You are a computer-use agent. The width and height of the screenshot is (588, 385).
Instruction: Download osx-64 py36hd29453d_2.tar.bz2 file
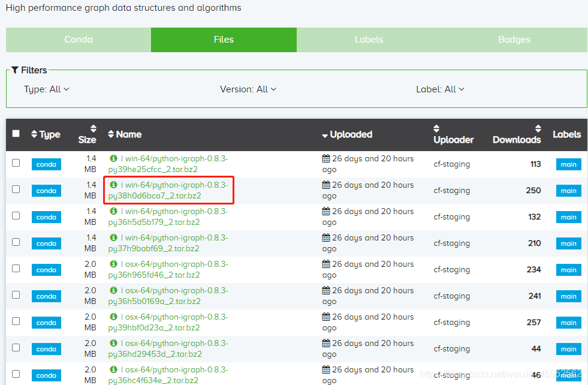coord(168,348)
